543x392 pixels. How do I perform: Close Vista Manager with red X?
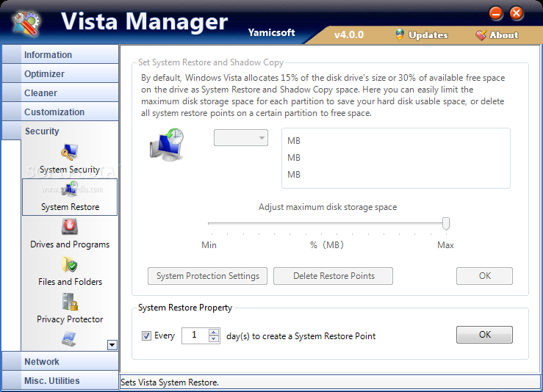(x=517, y=13)
